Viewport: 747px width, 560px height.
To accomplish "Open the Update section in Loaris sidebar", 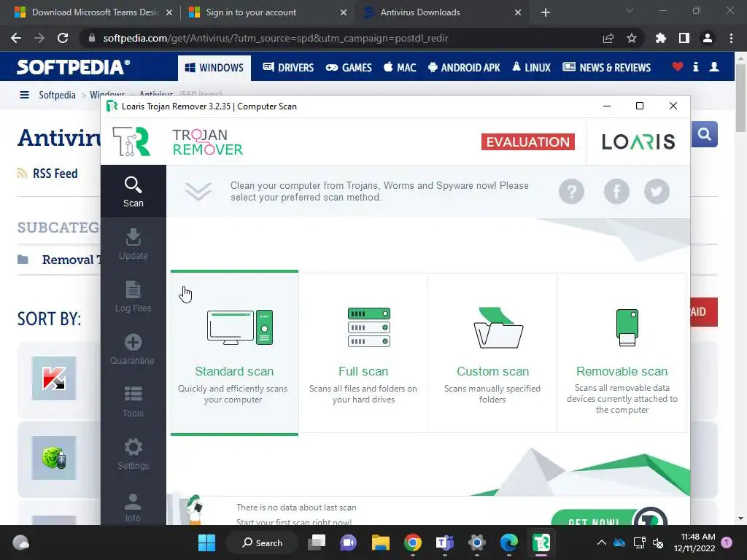I will tap(133, 244).
